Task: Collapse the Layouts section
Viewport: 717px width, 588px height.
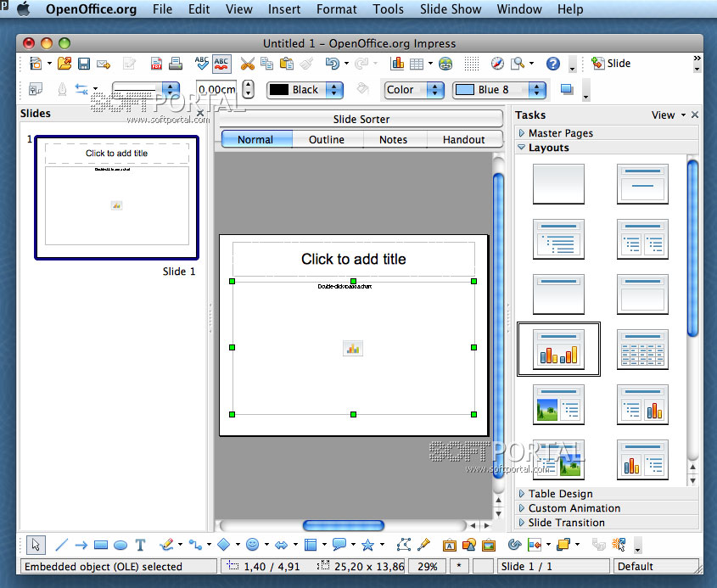Action: (607, 148)
